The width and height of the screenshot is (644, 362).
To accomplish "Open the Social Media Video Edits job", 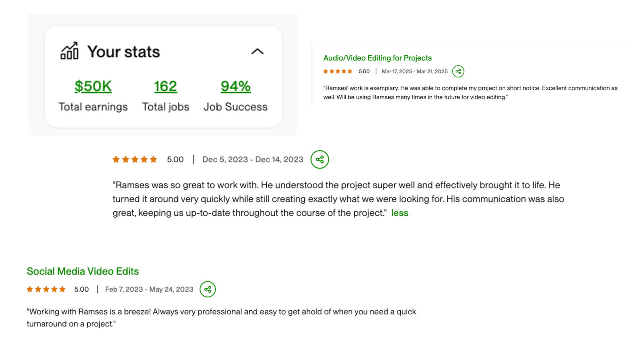I will click(x=83, y=271).
